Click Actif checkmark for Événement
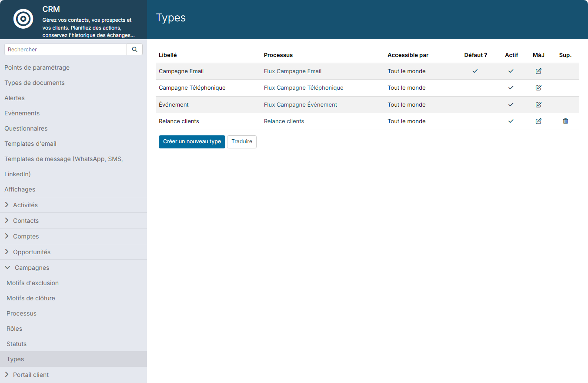Viewport: 588px width, 383px height. point(511,104)
